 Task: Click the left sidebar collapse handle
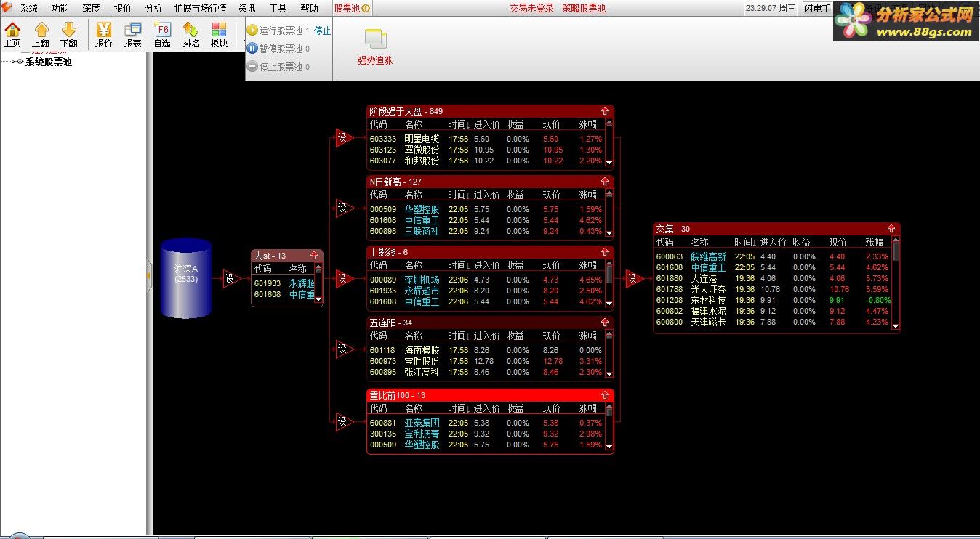(x=149, y=275)
